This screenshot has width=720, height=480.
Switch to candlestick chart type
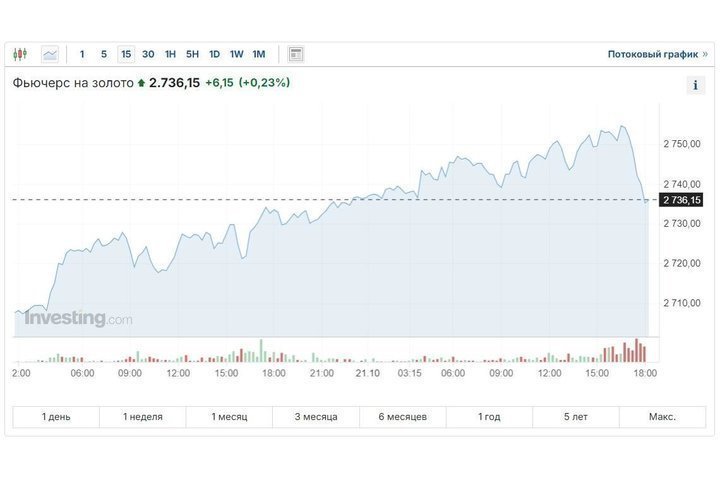(x=22, y=54)
